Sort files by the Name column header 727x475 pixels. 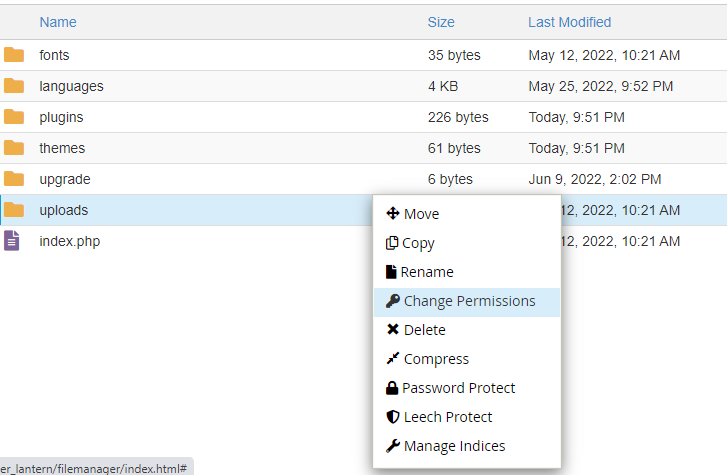[58, 22]
